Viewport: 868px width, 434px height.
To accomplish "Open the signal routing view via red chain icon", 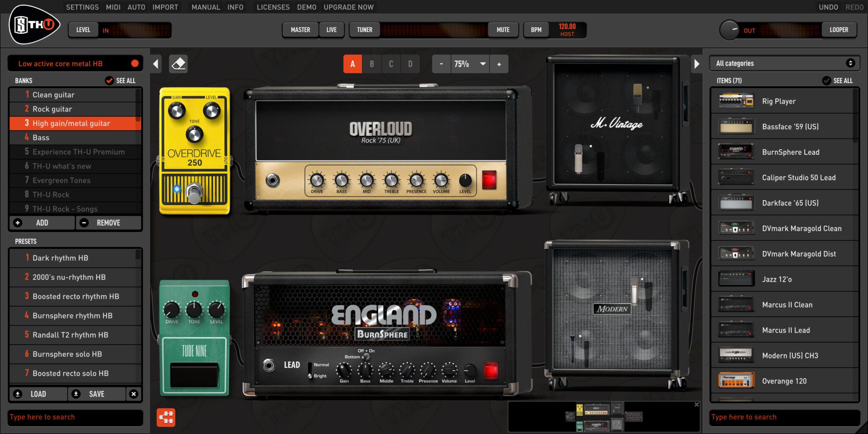I will tap(166, 417).
